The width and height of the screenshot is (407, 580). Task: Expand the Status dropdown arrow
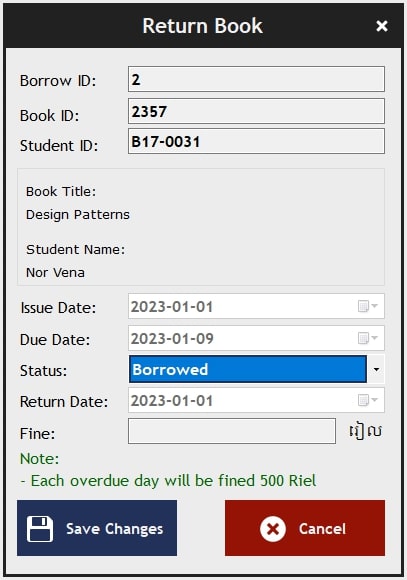(x=376, y=369)
